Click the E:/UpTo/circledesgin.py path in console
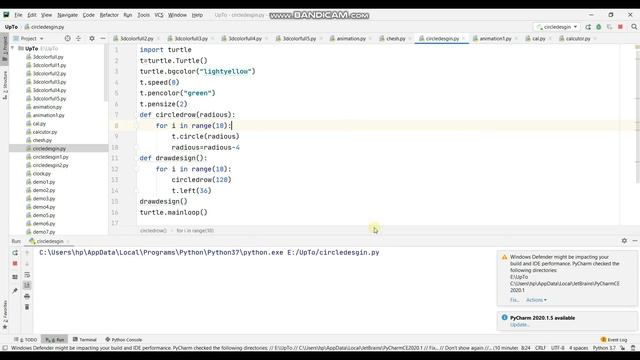640x360 pixels. 333,253
